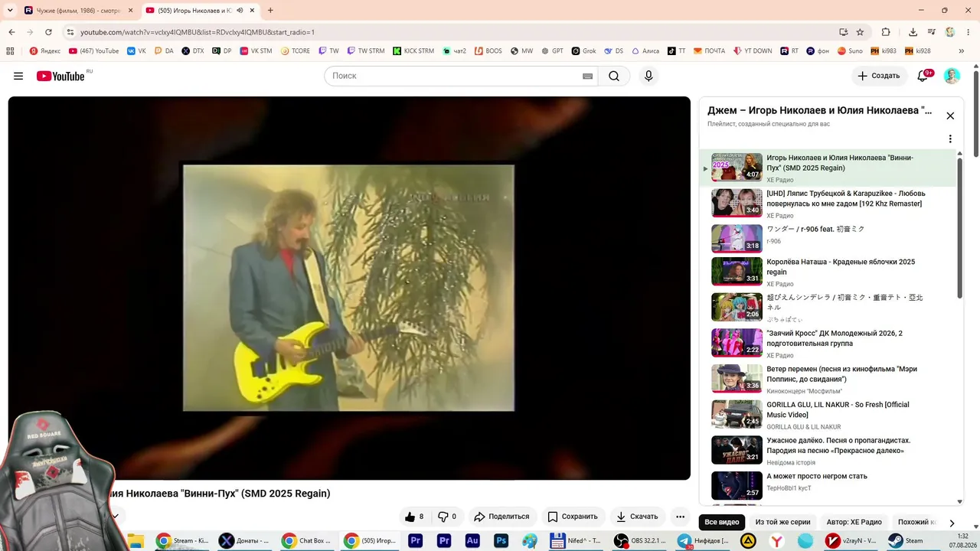Play Королёва Наташа Краденые яблочки thumbnail
The height and width of the screenshot is (551, 980).
737,271
